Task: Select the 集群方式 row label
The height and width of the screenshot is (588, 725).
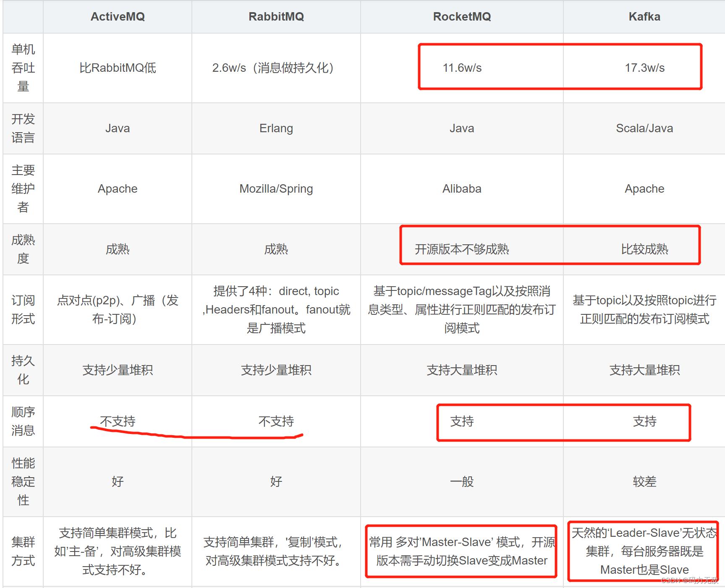Action: (x=23, y=551)
